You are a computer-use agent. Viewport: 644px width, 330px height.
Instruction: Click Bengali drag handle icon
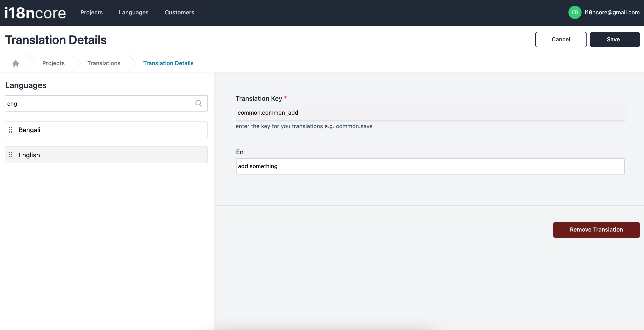[11, 130]
